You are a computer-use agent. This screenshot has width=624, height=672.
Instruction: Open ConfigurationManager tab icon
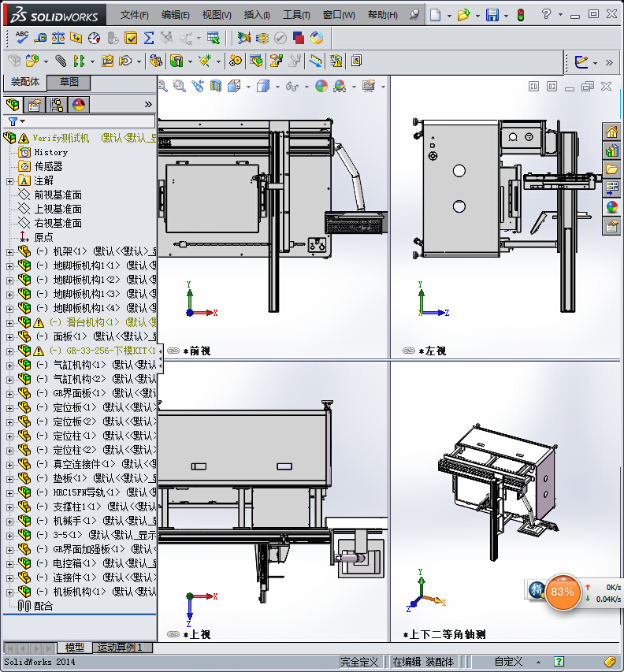[57, 105]
